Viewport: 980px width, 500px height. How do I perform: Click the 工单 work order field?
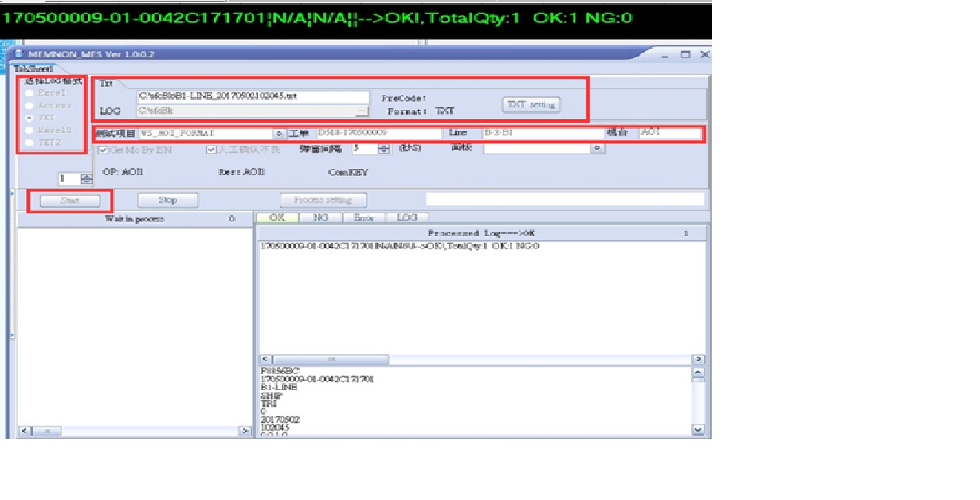coord(378,133)
